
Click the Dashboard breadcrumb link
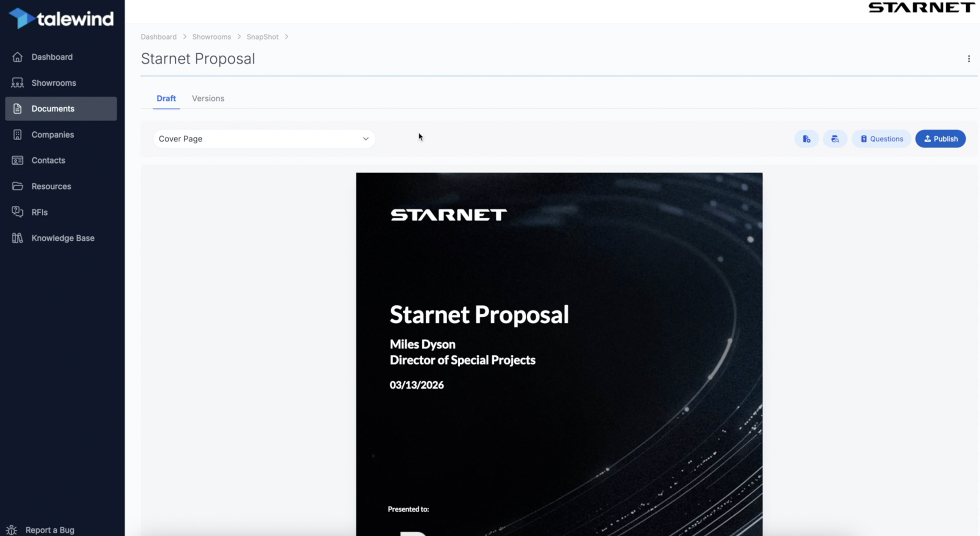159,37
